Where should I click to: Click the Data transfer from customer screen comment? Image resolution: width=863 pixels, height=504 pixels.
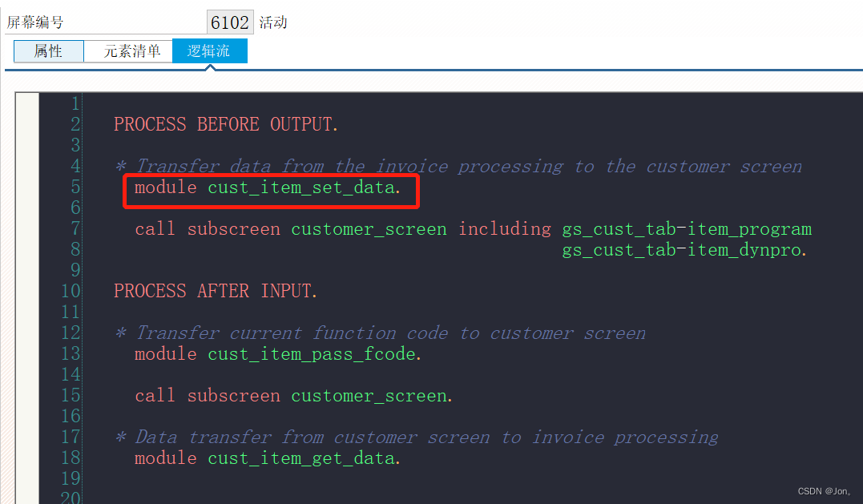pos(417,437)
